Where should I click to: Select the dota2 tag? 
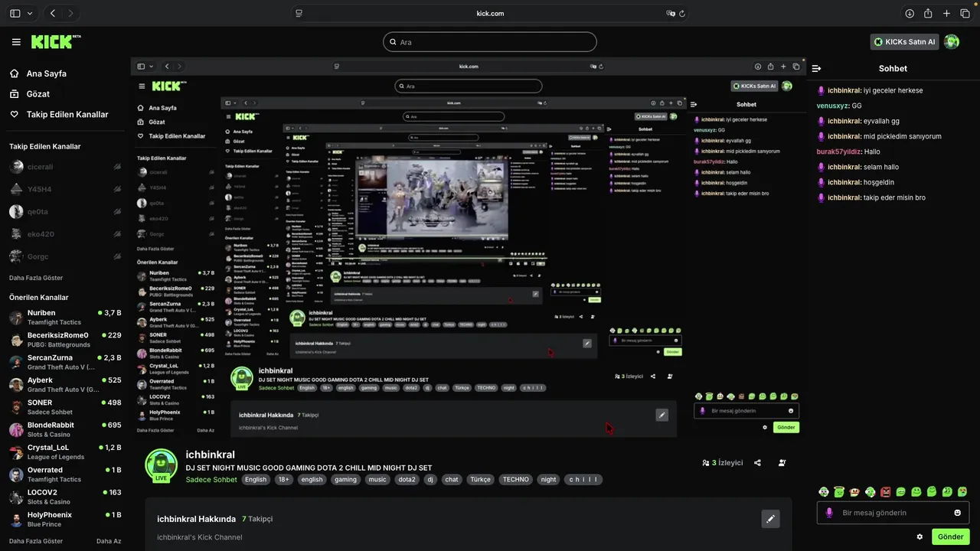click(407, 480)
